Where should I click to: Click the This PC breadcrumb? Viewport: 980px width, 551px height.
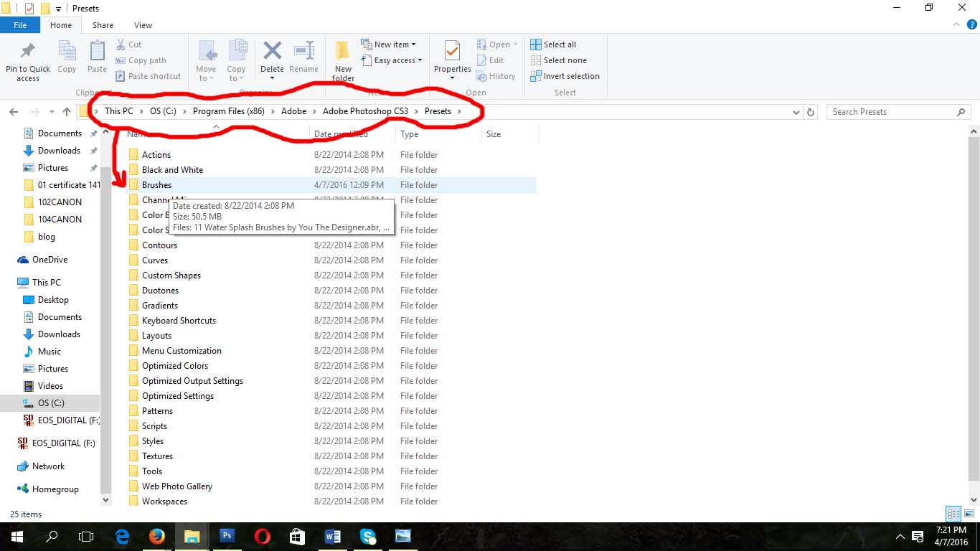119,111
